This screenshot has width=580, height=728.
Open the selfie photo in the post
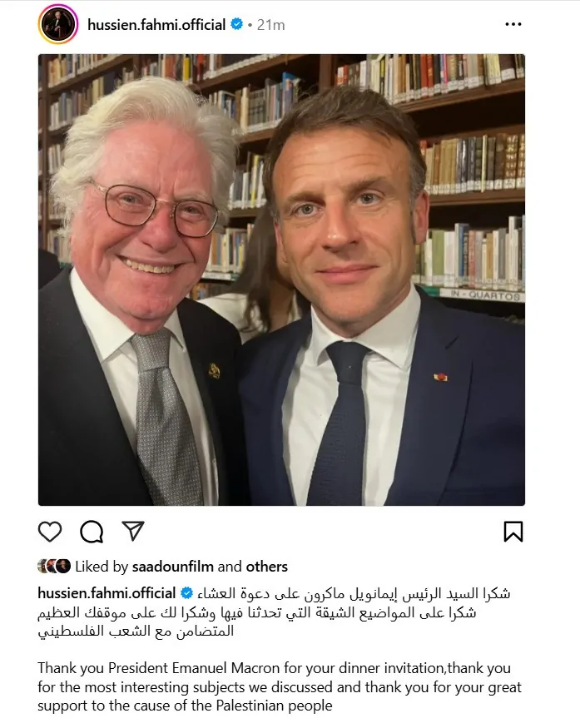(281, 280)
